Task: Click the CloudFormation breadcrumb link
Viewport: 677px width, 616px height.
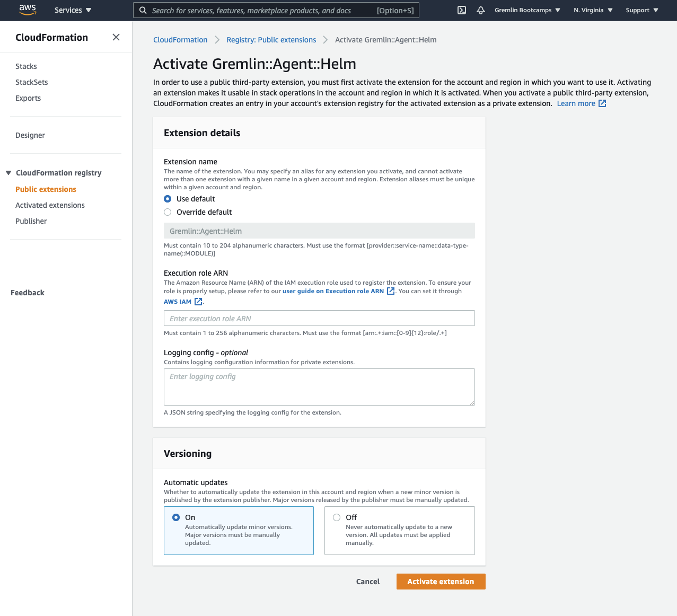Action: [180, 40]
